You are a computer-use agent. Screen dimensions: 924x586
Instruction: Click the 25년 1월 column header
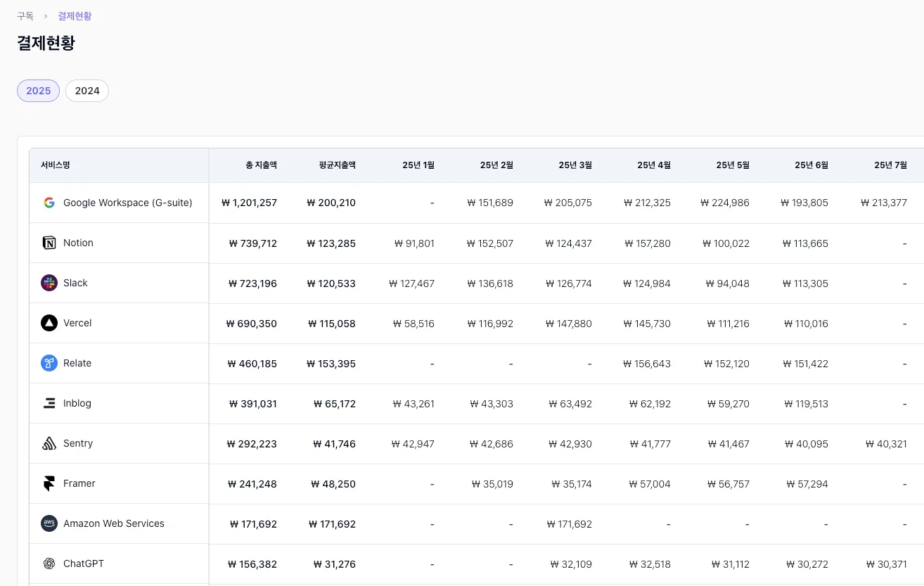(418, 165)
